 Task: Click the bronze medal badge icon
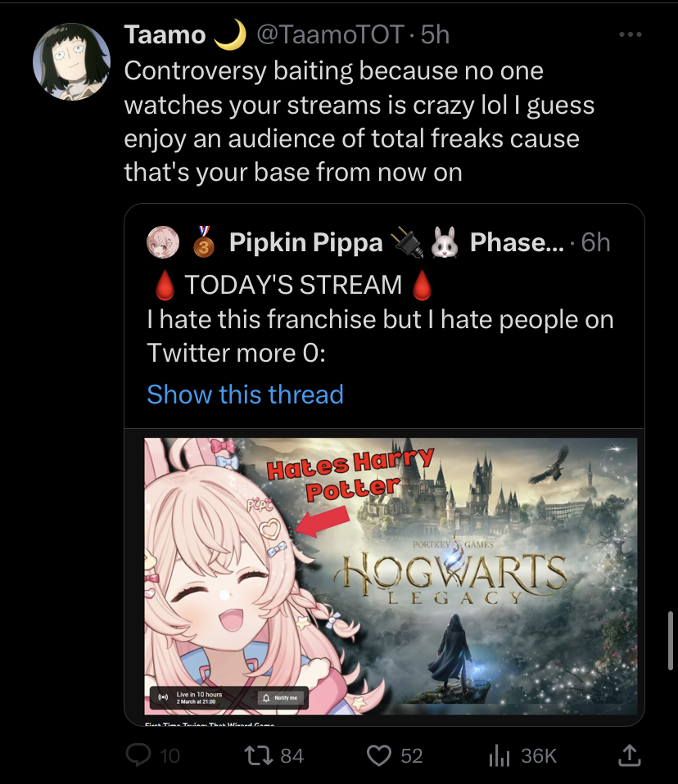204,242
